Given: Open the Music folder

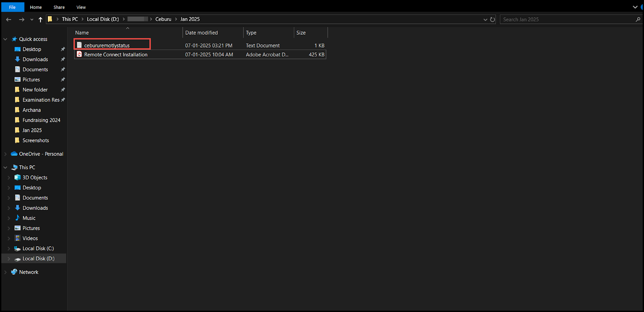Looking at the screenshot, I should click(x=29, y=218).
